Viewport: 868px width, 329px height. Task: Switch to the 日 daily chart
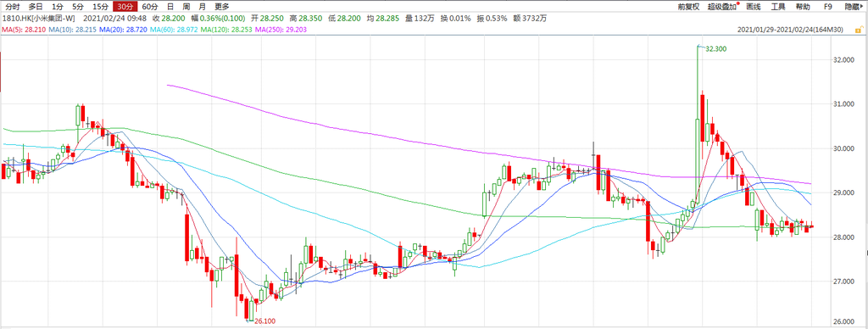[x=170, y=7]
